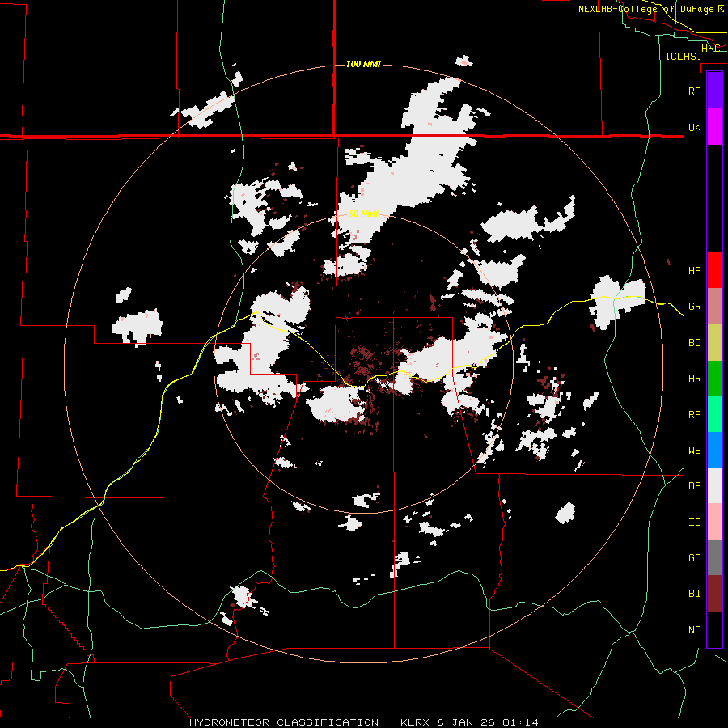Click the UK legend label
728x728 pixels.
coord(694,127)
